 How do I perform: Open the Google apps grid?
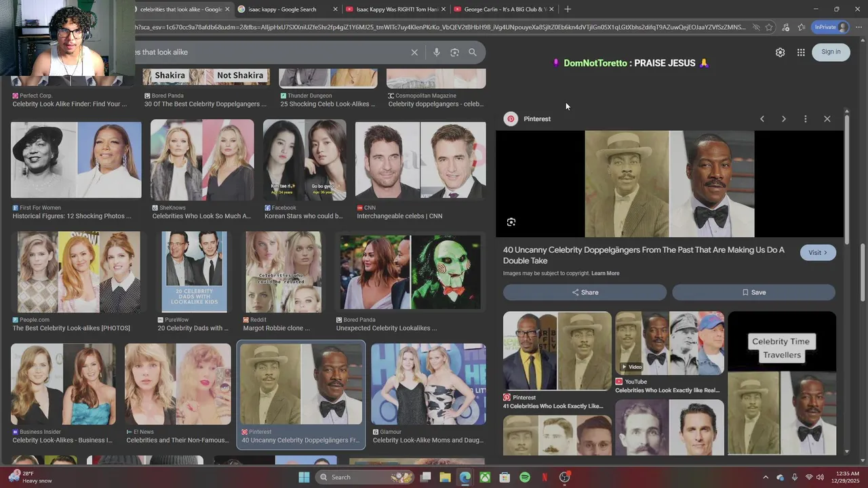point(801,52)
